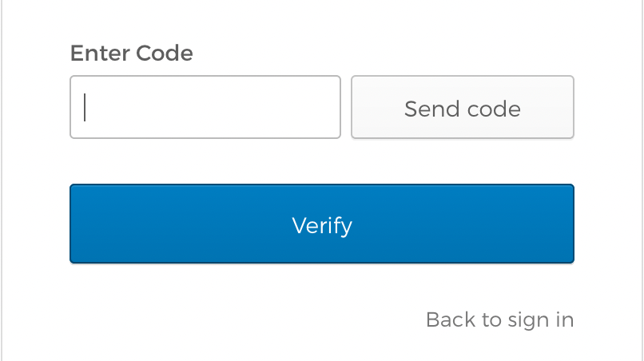Click the Enter Code input field

205,107
